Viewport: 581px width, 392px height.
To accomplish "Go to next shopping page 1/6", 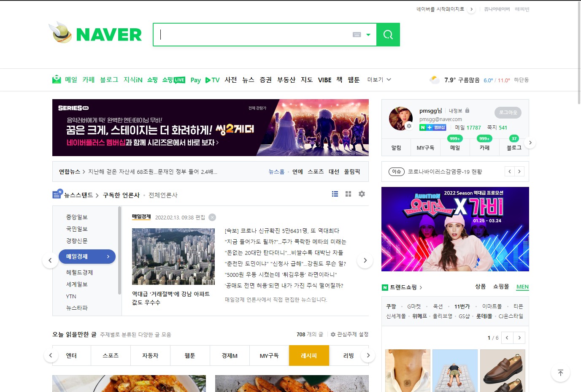I will point(519,338).
